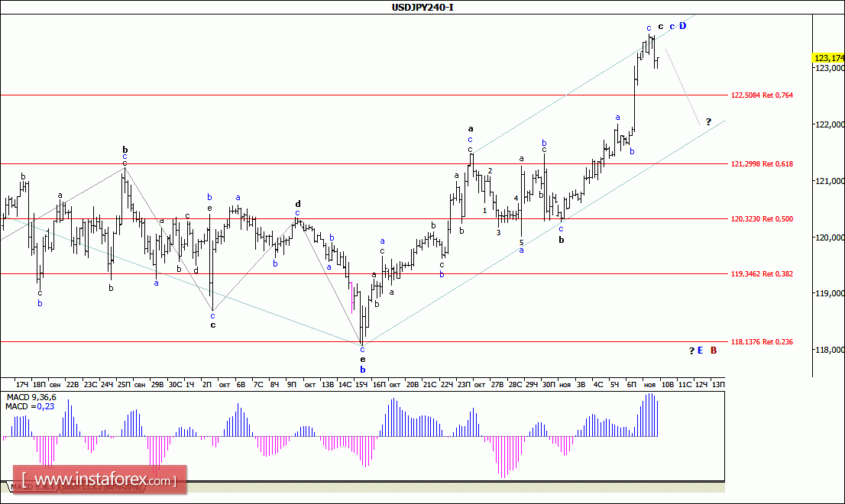Screen dimensions: 845x504
Task: Click the 122,000 price axis value
Action: (x=830, y=124)
